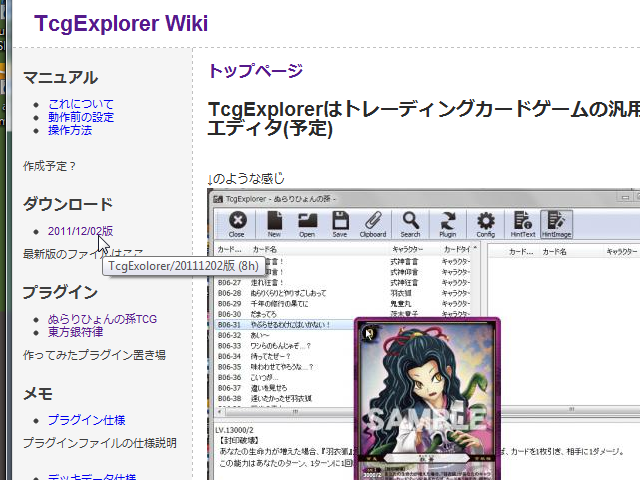Open the 東方銀符律 plugin link

point(76,332)
